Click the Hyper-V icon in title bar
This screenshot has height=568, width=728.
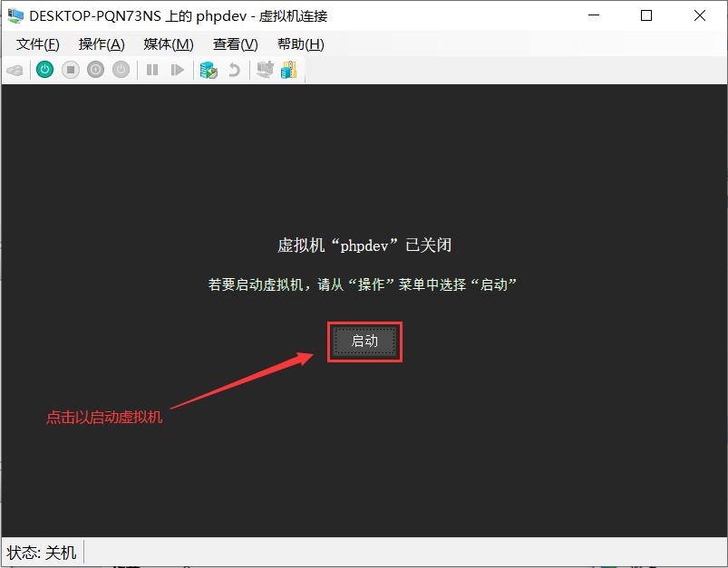[x=15, y=15]
